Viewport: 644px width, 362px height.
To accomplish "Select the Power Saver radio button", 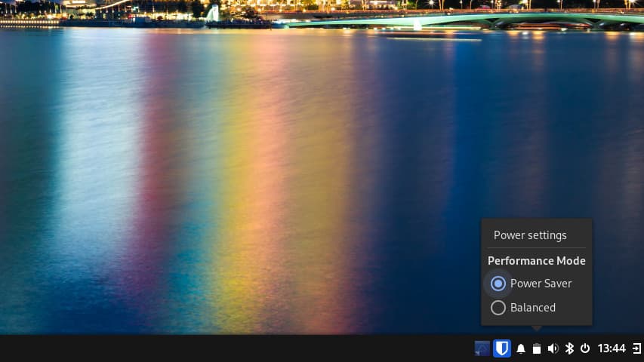I will point(498,284).
